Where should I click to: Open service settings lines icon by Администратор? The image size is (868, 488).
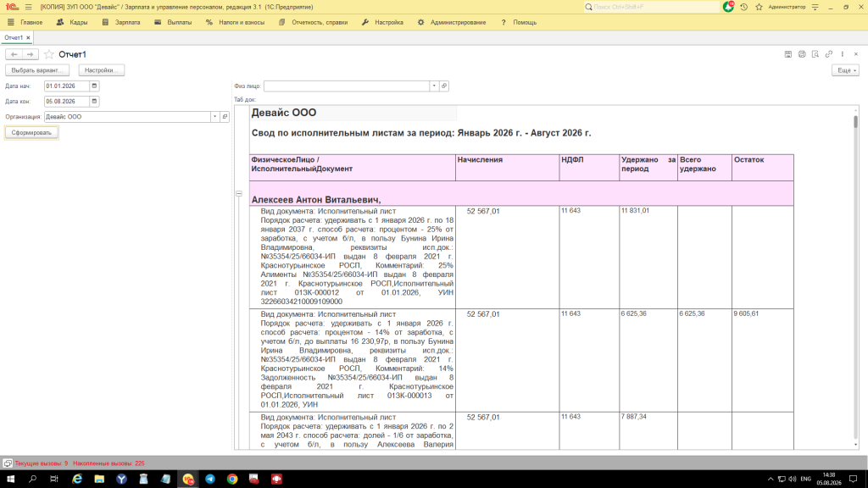[815, 7]
